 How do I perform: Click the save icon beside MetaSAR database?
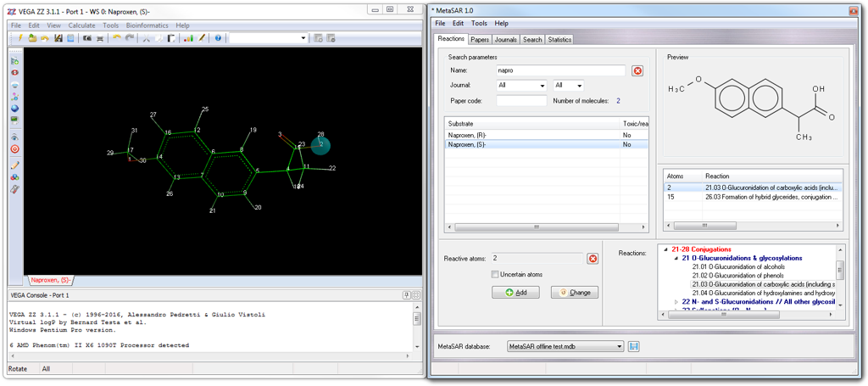634,346
